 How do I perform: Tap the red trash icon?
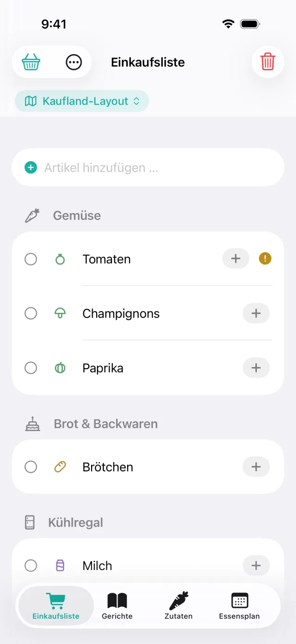pyautogui.click(x=268, y=62)
